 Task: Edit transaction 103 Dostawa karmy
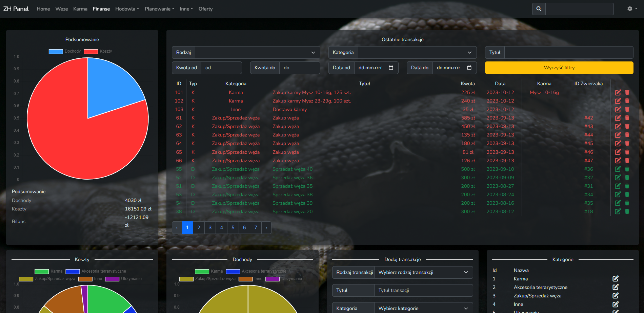[x=618, y=109]
